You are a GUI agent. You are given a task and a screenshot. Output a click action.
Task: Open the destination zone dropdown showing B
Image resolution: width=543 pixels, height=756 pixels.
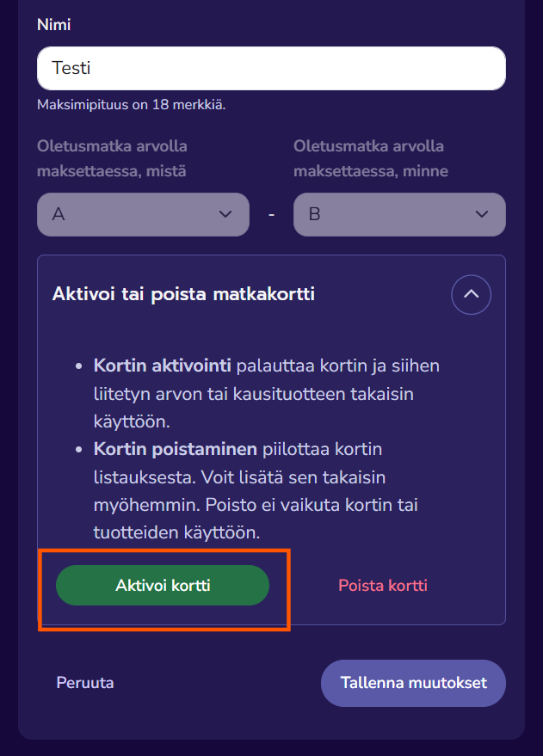pos(387,214)
